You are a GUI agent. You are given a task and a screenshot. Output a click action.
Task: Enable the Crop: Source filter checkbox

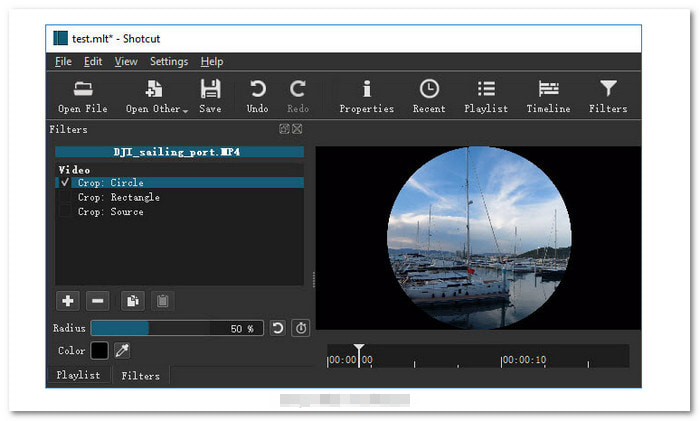click(x=65, y=212)
